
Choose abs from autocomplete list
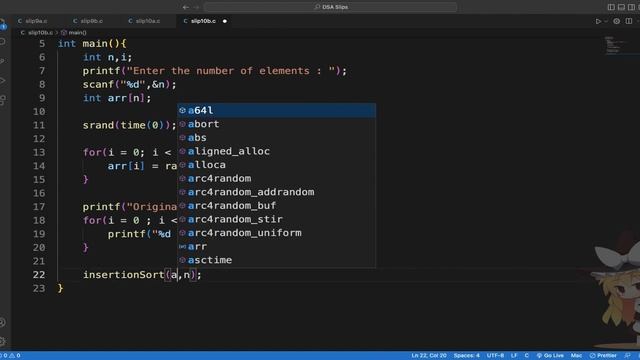click(x=276, y=138)
